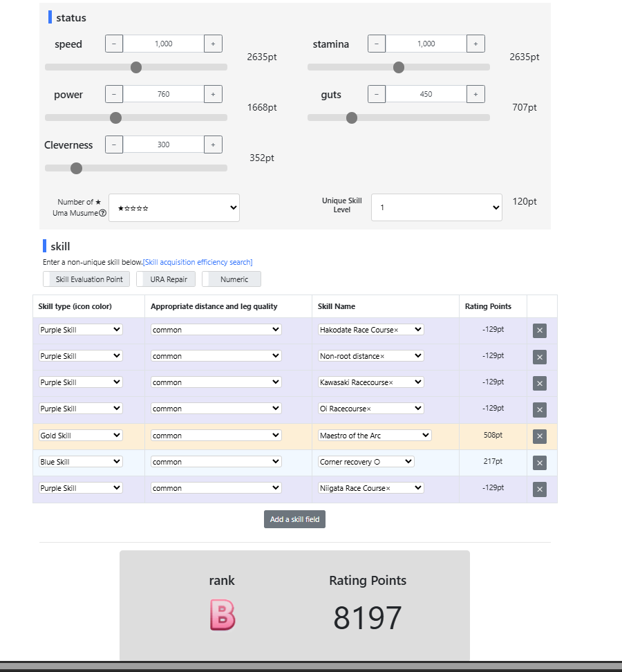Increase power with the plus button

click(x=213, y=94)
